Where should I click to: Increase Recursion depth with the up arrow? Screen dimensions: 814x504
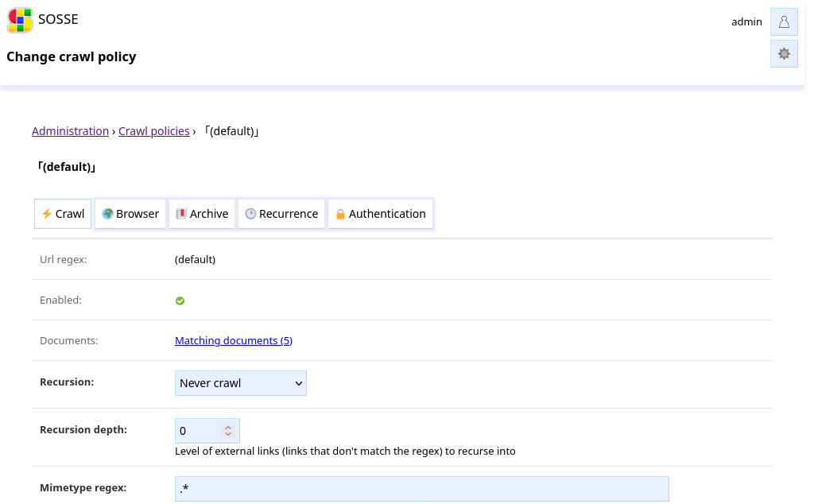point(228,427)
